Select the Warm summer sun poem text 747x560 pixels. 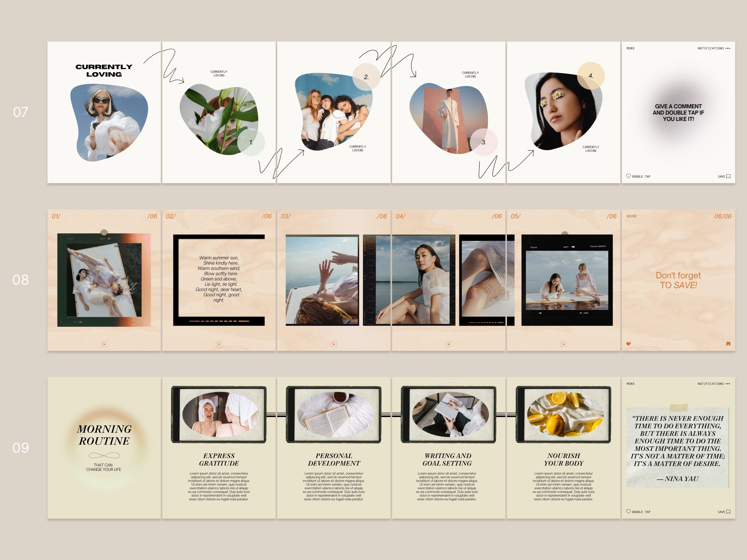click(x=219, y=279)
